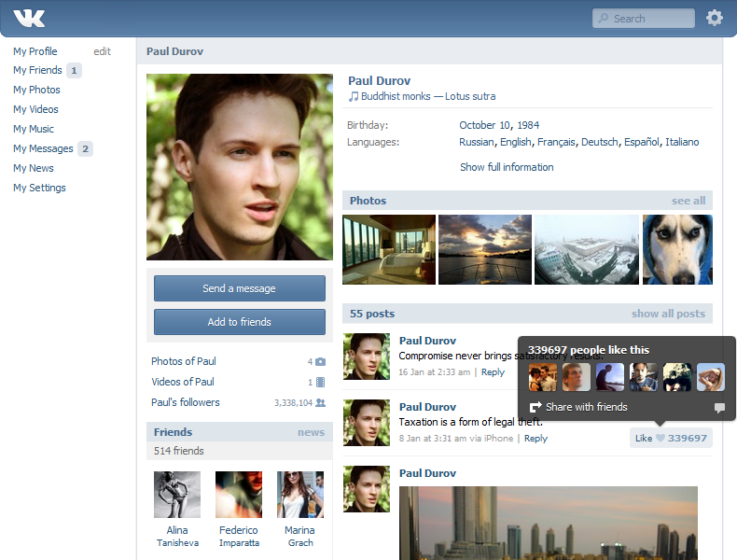This screenshot has width=737, height=560.
Task: Open My Messages in the sidebar
Action: pyautogui.click(x=43, y=148)
